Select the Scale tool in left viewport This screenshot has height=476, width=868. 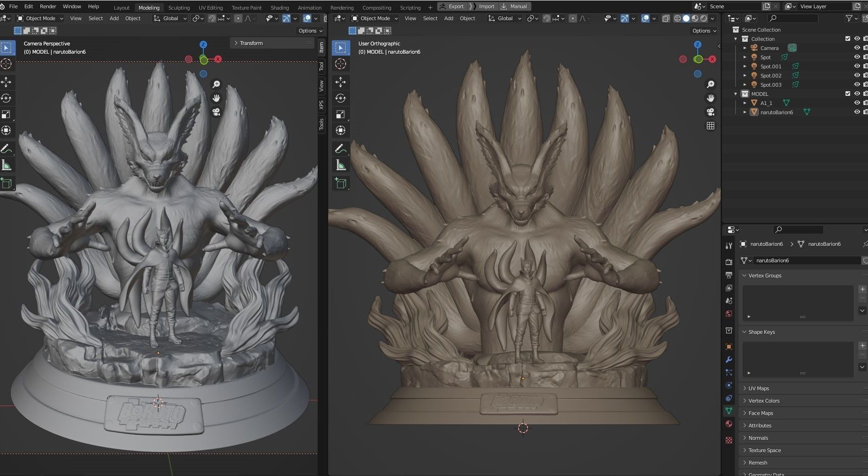6,114
